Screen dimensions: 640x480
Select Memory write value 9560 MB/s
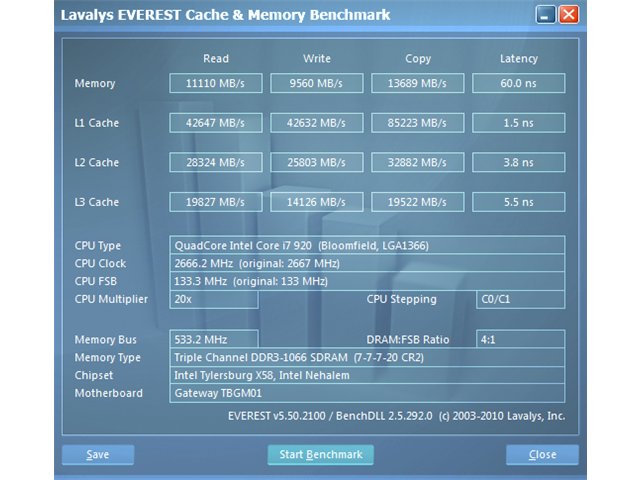tap(316, 83)
